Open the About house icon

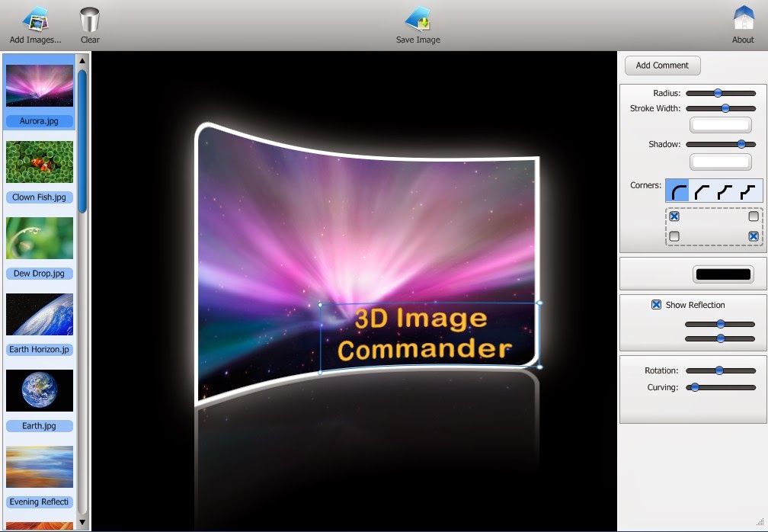click(744, 18)
